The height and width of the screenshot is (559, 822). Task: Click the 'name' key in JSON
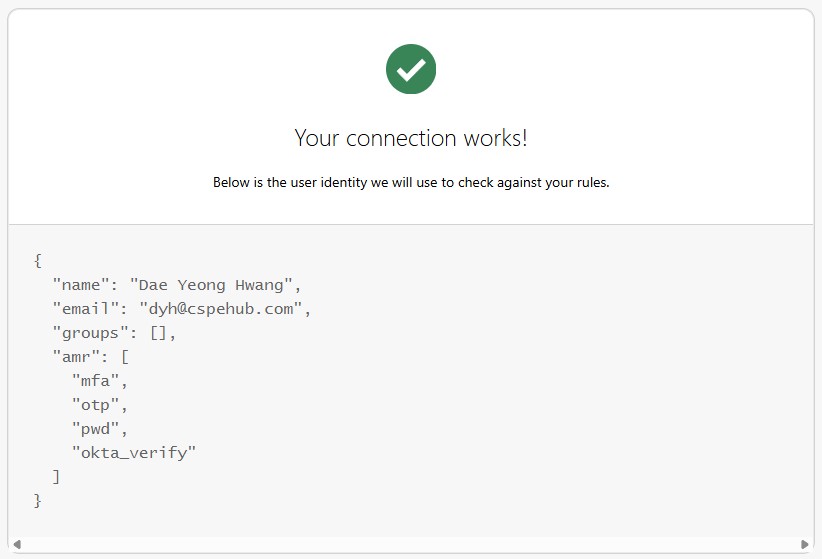81,285
